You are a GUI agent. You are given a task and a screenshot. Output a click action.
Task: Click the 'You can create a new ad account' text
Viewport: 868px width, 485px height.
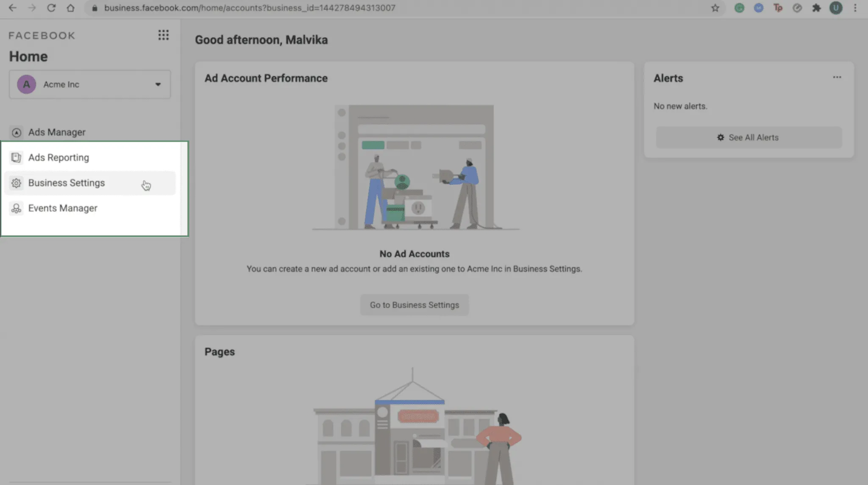click(x=414, y=269)
